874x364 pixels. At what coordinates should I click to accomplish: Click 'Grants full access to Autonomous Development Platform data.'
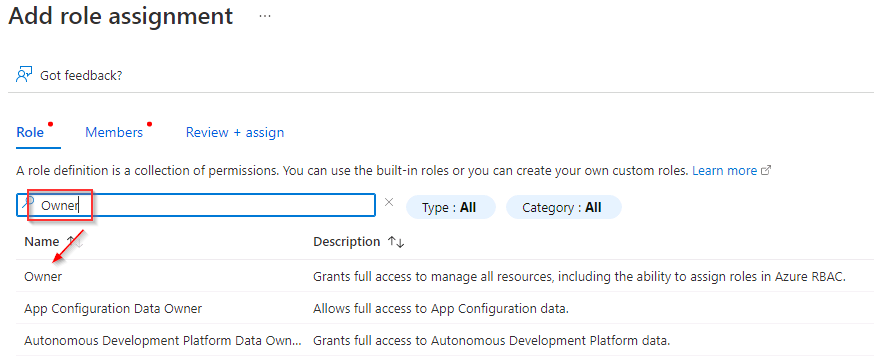(491, 340)
